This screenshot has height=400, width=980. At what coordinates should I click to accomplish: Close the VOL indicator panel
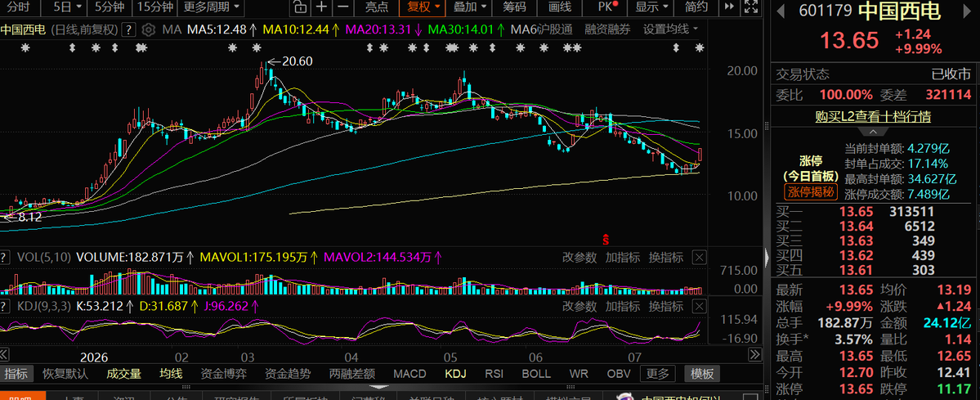point(700,258)
